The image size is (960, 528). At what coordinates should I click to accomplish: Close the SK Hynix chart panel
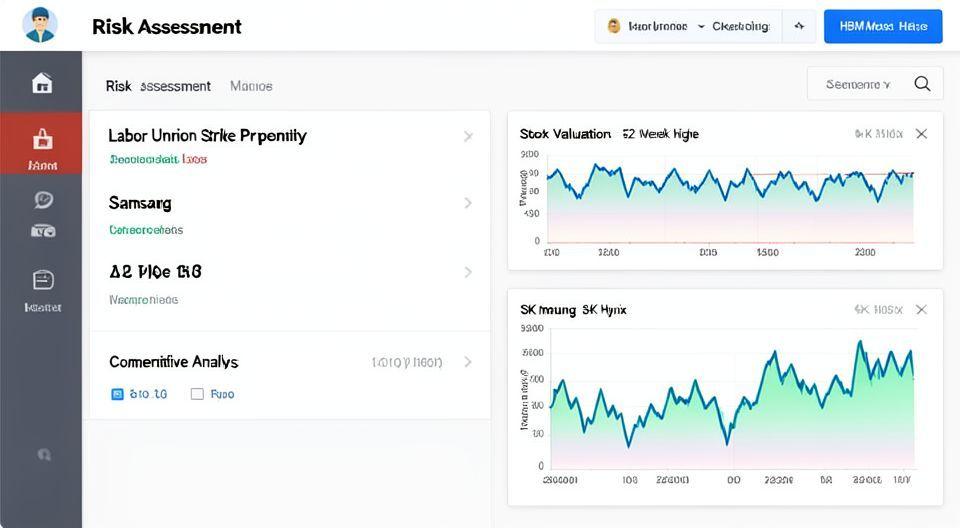pos(921,310)
